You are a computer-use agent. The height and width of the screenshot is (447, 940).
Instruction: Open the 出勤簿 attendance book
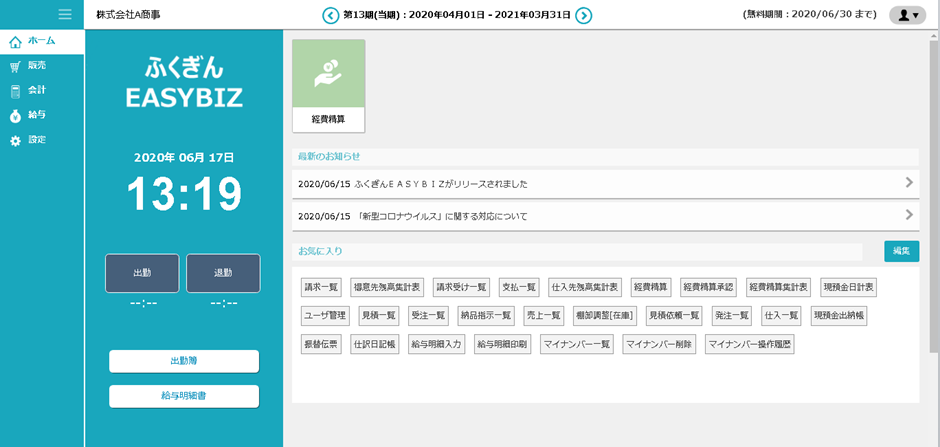pos(184,361)
